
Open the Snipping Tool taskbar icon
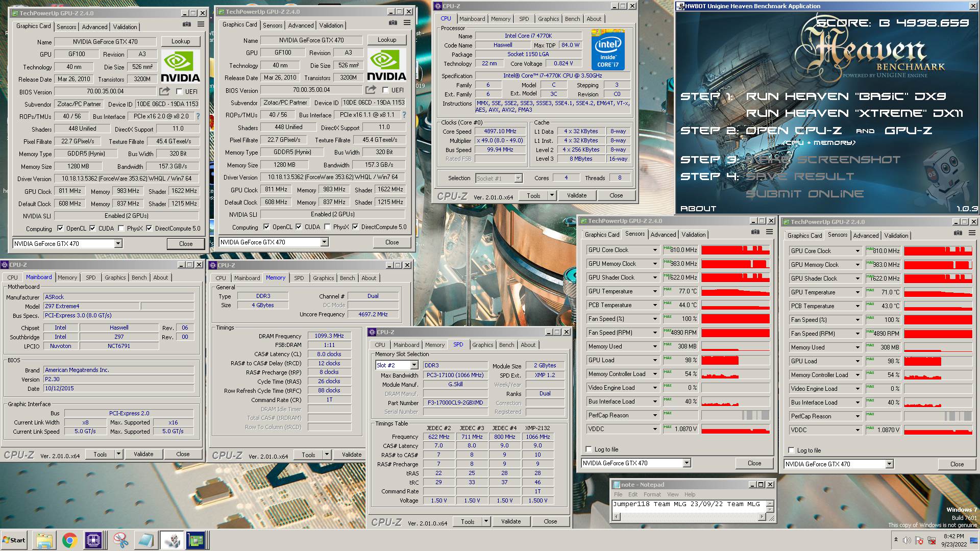click(x=121, y=540)
